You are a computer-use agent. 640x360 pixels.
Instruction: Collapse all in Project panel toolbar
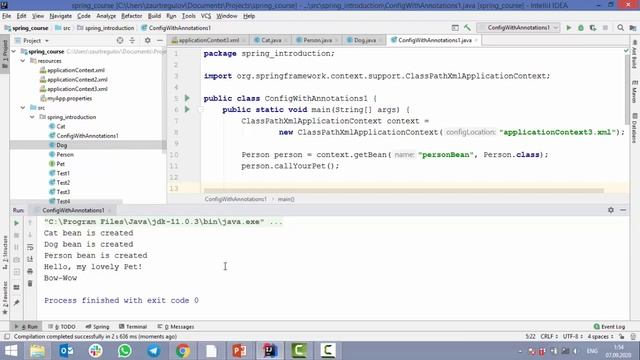point(132,40)
